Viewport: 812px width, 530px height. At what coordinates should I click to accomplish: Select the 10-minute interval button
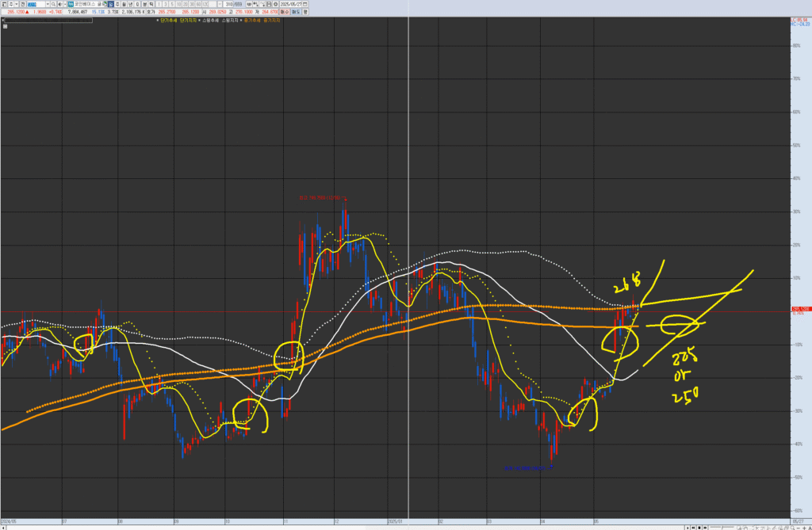(178, 4)
